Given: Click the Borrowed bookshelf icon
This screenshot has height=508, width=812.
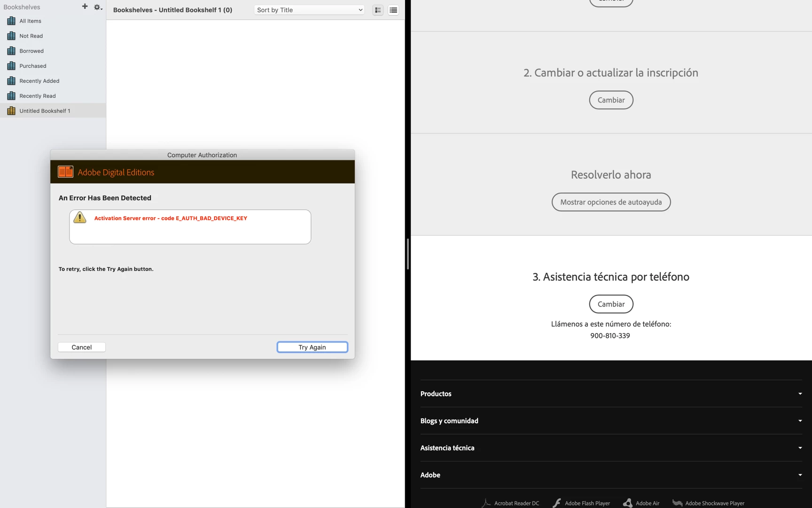Looking at the screenshot, I should 11,51.
